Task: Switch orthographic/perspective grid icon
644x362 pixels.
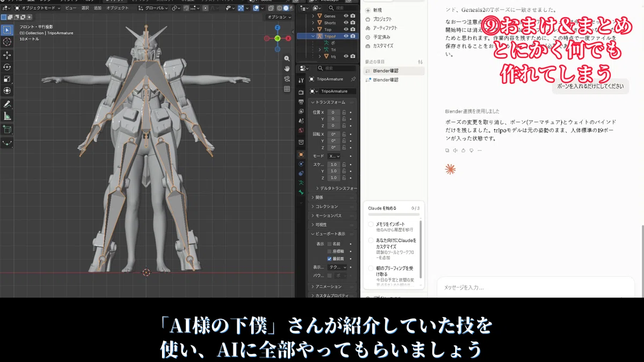Action: 287,89
